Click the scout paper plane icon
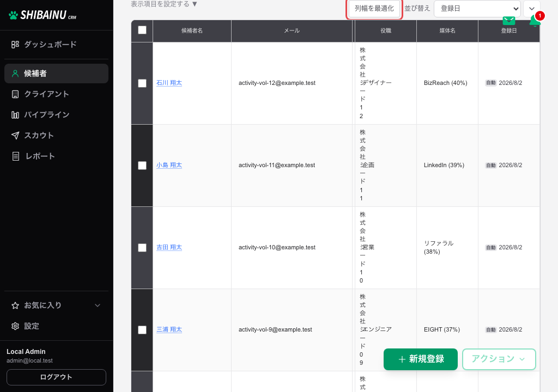558x392 pixels. tap(15, 136)
